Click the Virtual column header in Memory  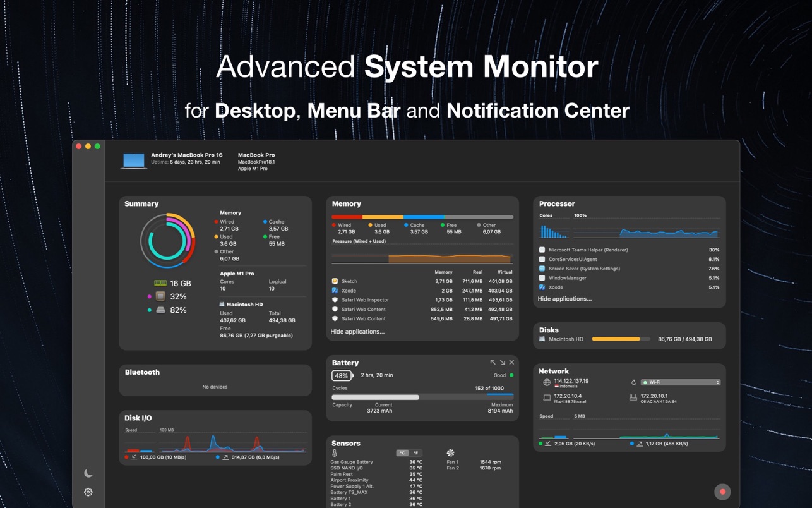point(505,272)
